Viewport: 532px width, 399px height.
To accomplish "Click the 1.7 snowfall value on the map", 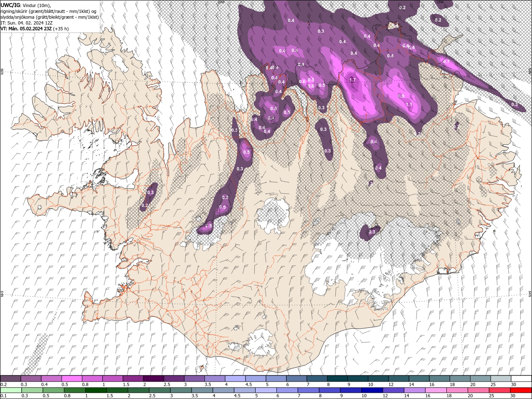I will (x=353, y=80).
